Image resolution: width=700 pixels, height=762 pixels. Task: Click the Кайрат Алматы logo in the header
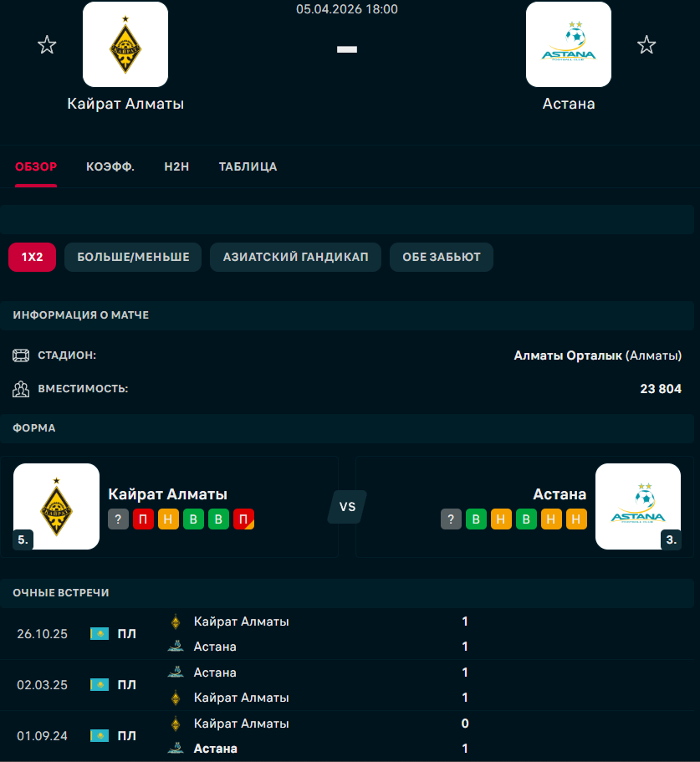pos(125,45)
